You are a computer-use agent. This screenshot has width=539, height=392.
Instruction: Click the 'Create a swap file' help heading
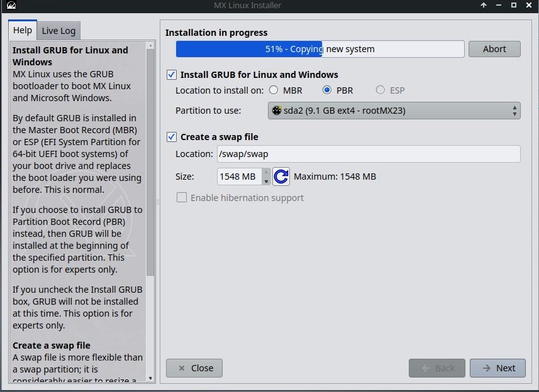[x=52, y=346]
